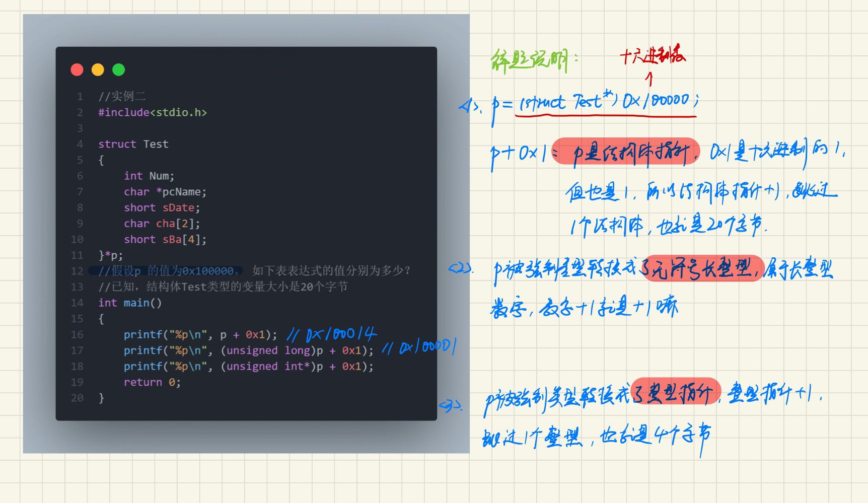Image resolution: width=868 pixels, height=503 pixels.
Task: Click the green maximize dot in code window
Action: [118, 69]
